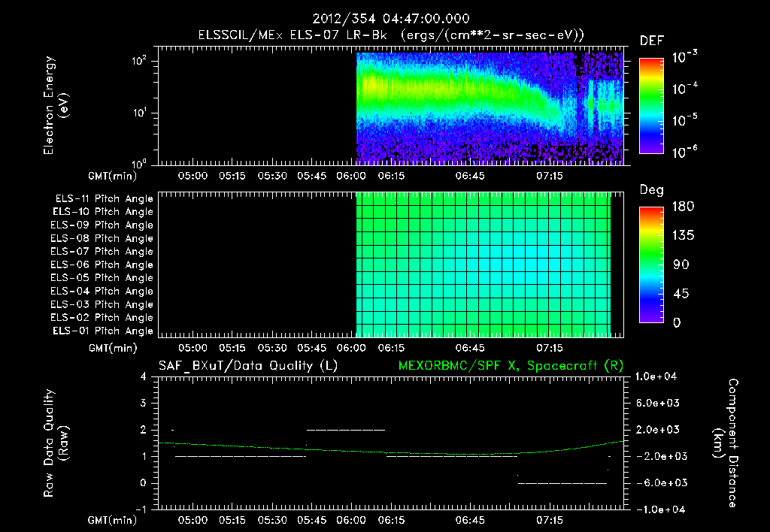Click the 1.0e+04 right axis value
This screenshot has height=532, width=770.
(656, 376)
